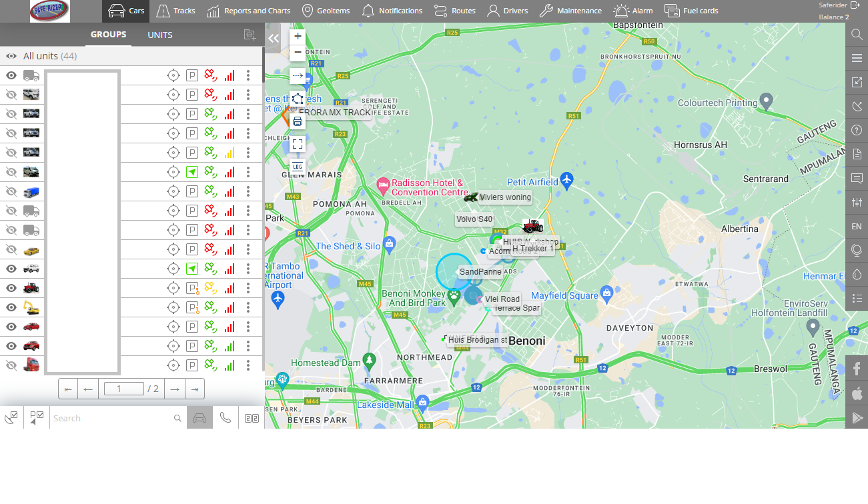The image size is (868, 504).
Task: Switch to the UNITS tab
Action: [160, 35]
